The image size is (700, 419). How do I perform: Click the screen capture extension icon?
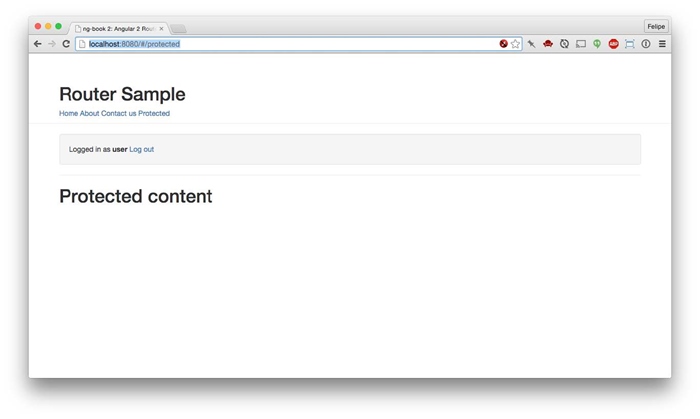(x=629, y=44)
